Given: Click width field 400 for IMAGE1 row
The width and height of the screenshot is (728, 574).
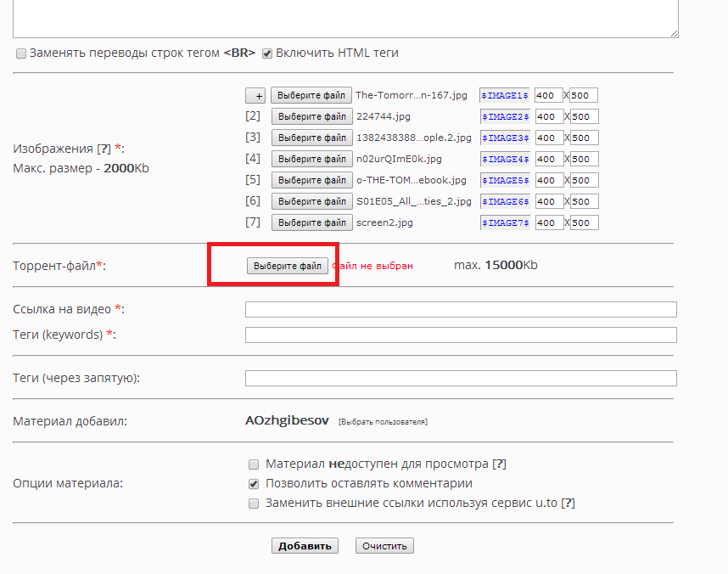Looking at the screenshot, I should coord(548,95).
